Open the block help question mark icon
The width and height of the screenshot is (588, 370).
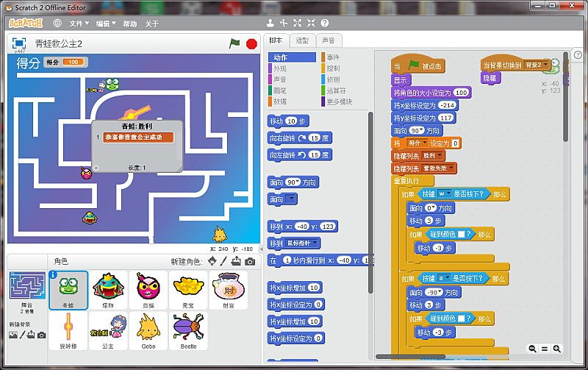324,24
